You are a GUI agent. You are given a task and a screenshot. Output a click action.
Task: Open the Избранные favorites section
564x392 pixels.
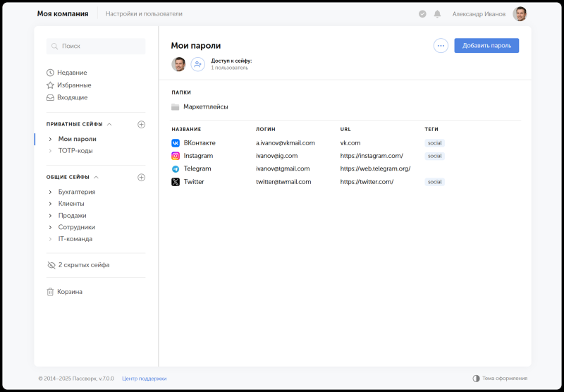coord(69,85)
